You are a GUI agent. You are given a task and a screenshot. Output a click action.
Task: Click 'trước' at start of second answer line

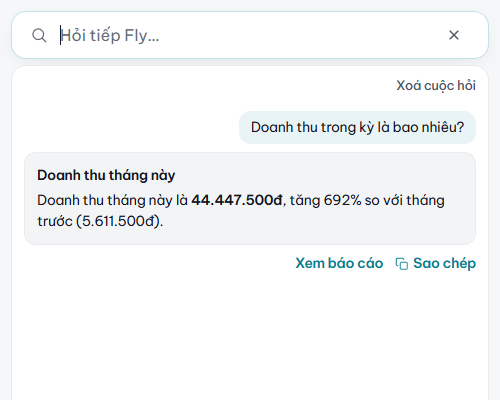(x=55, y=221)
